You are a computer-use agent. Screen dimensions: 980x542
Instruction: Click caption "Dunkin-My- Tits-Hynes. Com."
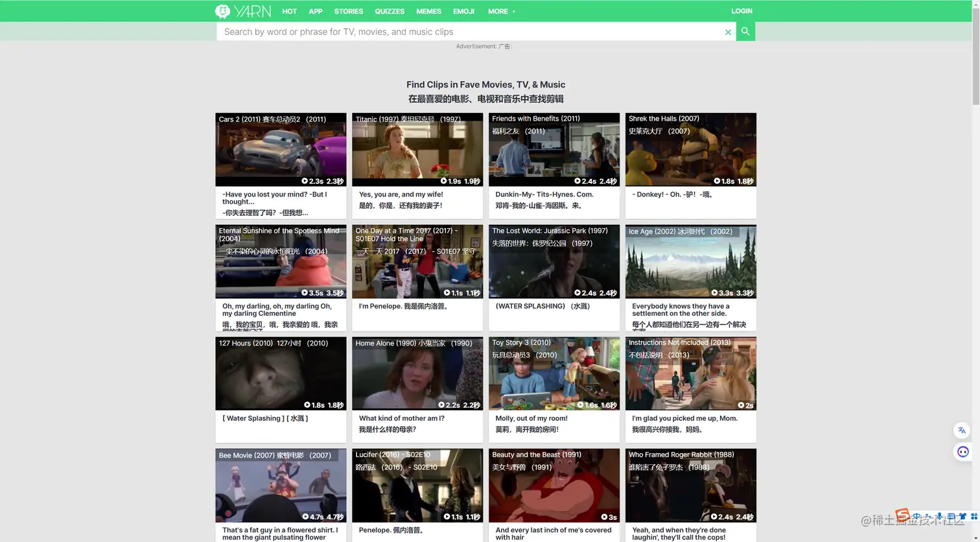544,194
